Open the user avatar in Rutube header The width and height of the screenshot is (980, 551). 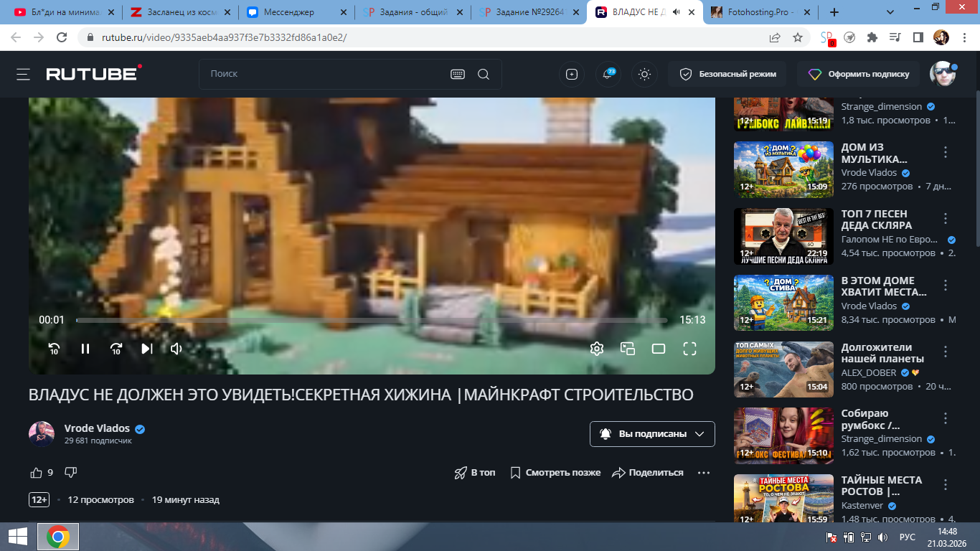(x=943, y=74)
